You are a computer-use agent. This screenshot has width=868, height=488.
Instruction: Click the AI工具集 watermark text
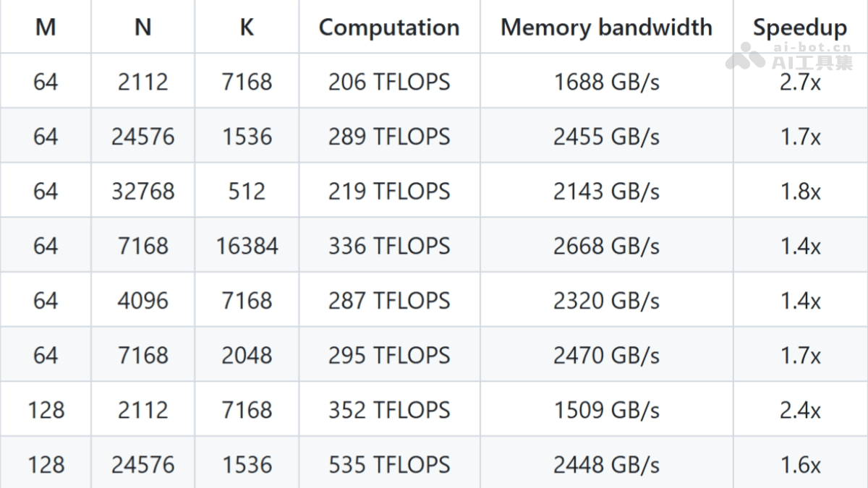click(812, 62)
